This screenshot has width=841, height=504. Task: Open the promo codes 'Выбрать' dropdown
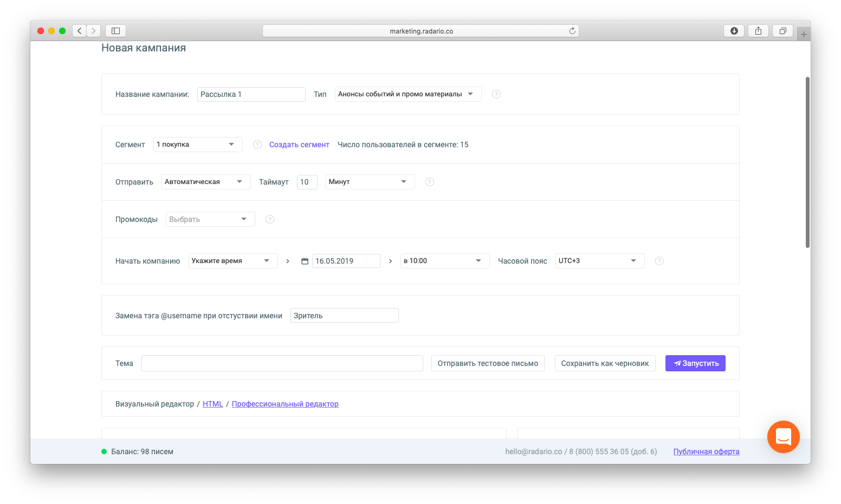210,219
